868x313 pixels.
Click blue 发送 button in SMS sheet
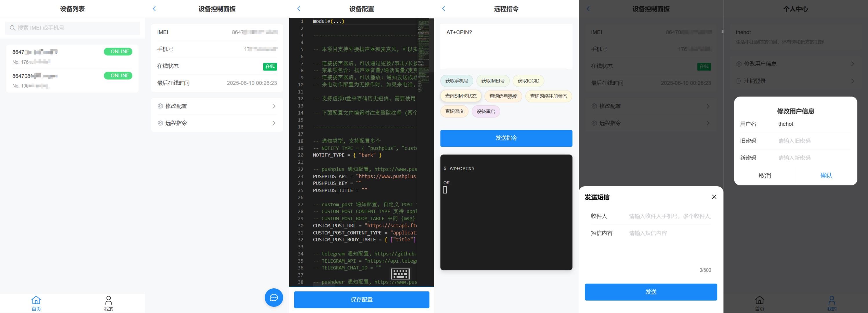(x=651, y=292)
